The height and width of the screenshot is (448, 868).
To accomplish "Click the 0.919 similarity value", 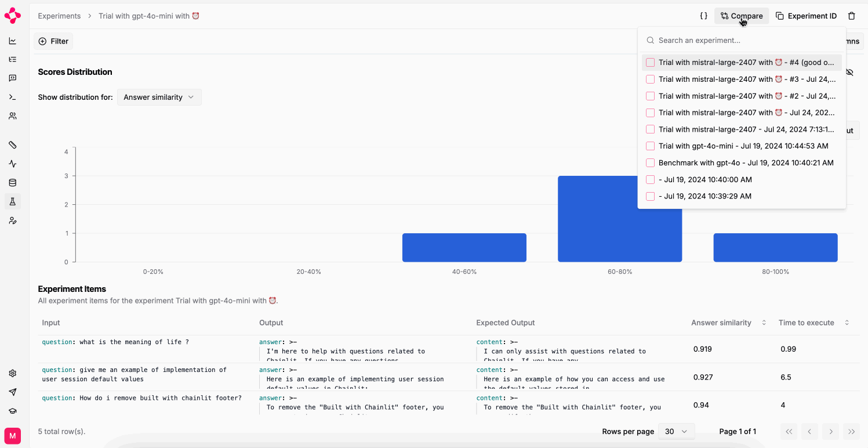I will [703, 349].
